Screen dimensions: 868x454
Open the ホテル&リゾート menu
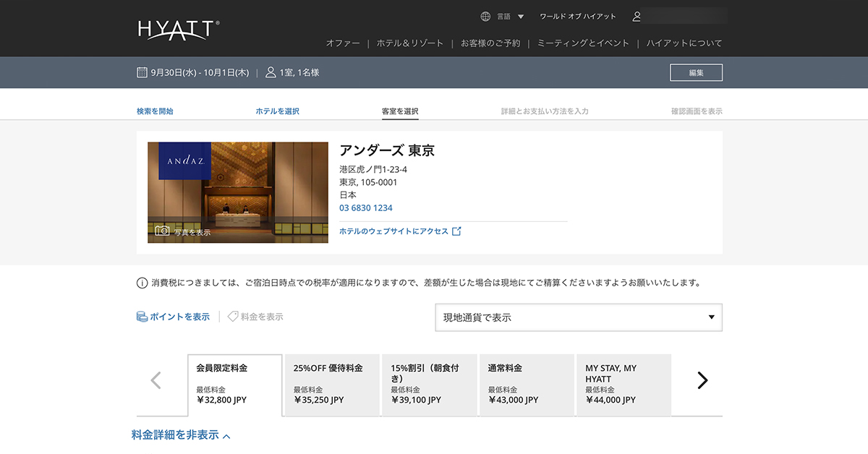(410, 43)
